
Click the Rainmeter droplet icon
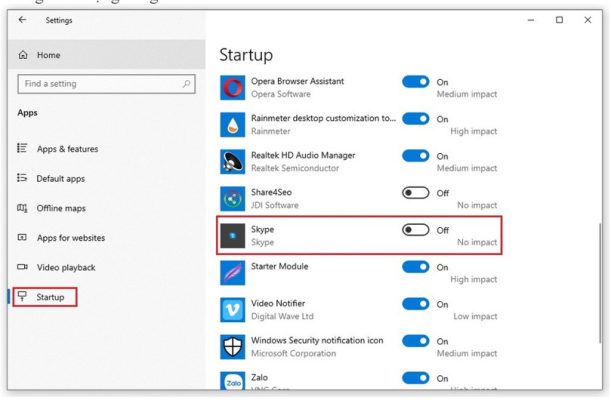coord(233,125)
